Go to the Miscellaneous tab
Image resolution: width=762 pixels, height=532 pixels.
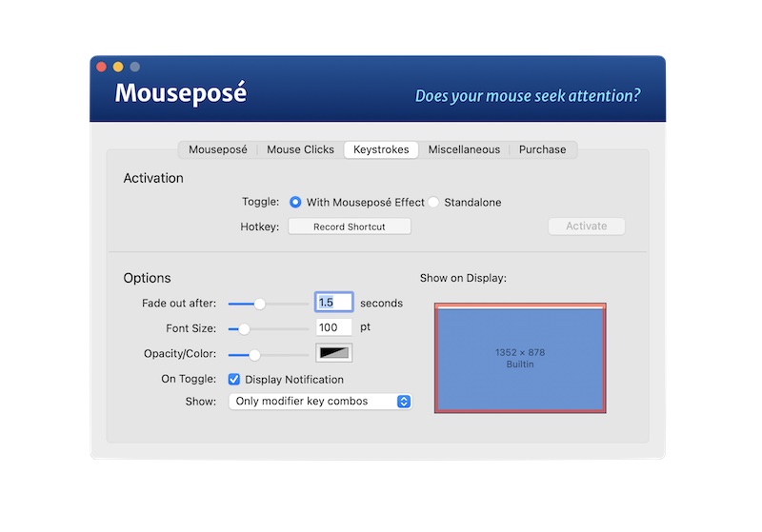click(x=464, y=149)
